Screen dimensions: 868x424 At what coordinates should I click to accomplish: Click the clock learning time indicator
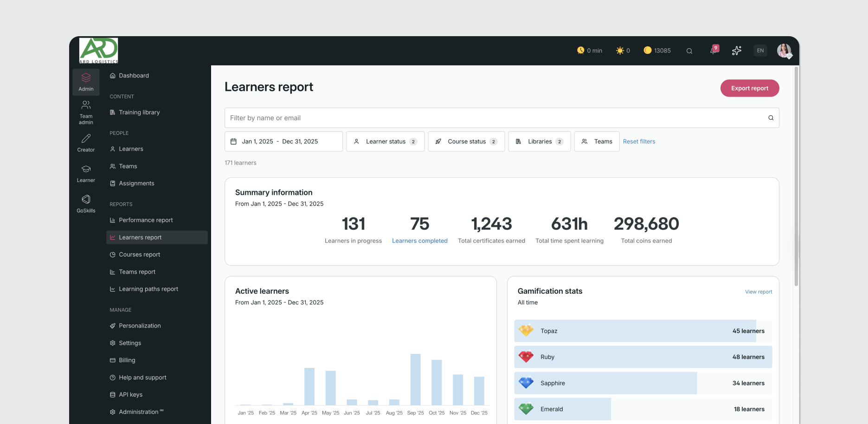click(x=589, y=51)
